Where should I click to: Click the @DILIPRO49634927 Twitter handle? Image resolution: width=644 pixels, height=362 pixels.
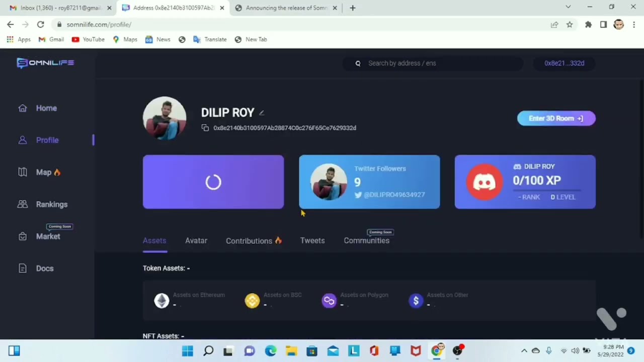(394, 195)
